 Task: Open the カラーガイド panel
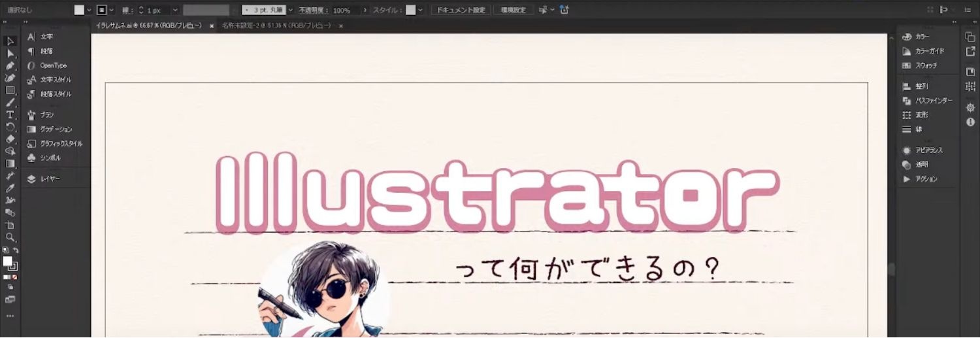coord(923,51)
